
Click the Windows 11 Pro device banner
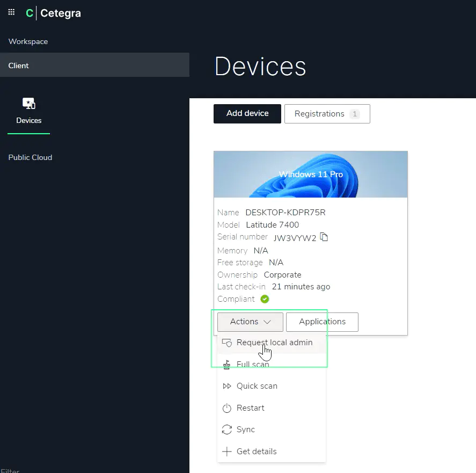click(310, 174)
